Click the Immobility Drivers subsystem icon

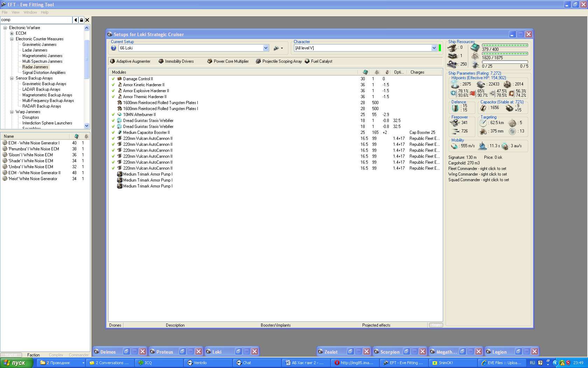(x=161, y=61)
